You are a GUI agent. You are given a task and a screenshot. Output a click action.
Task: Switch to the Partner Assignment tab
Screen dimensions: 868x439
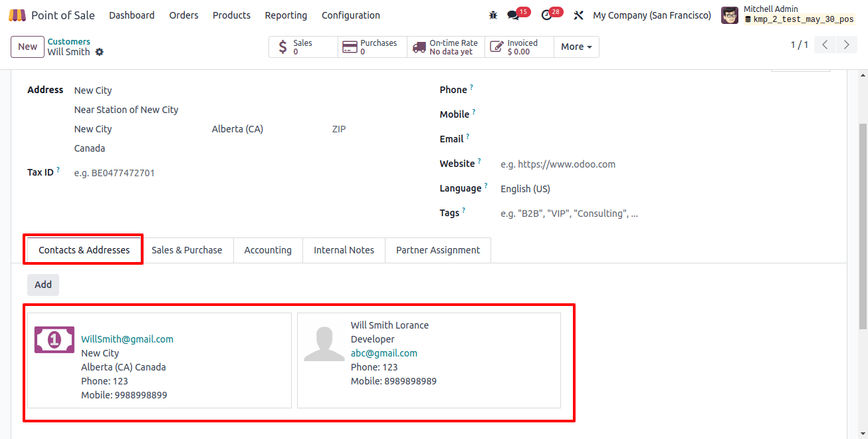pyautogui.click(x=438, y=250)
